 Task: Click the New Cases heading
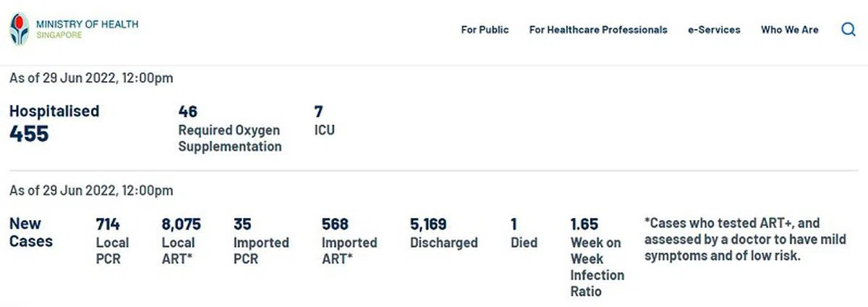31,232
